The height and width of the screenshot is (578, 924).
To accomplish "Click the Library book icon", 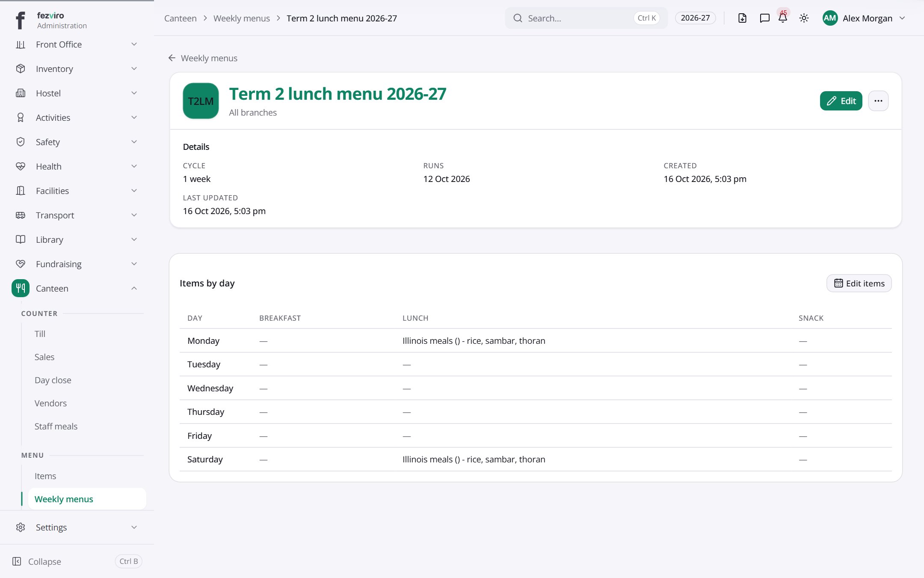I will click(x=21, y=240).
